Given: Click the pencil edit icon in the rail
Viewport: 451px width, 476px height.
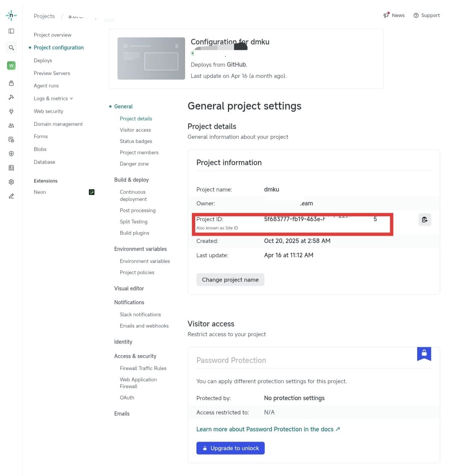Looking at the screenshot, I should [11, 196].
